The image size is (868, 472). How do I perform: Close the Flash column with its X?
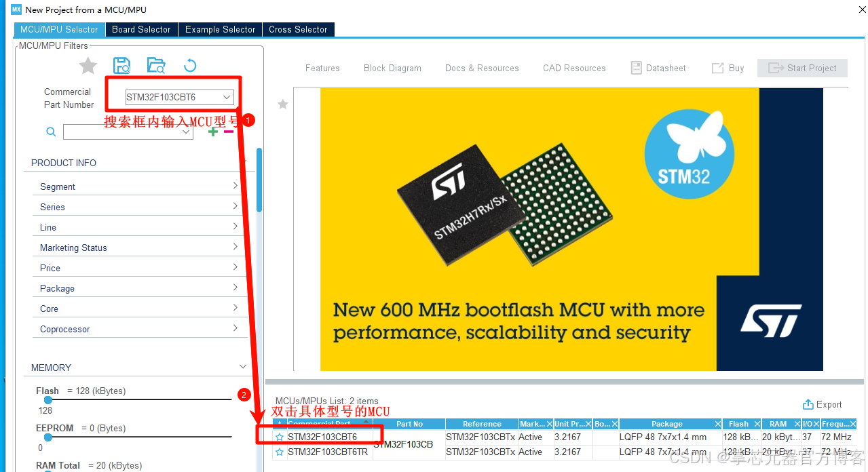point(757,425)
